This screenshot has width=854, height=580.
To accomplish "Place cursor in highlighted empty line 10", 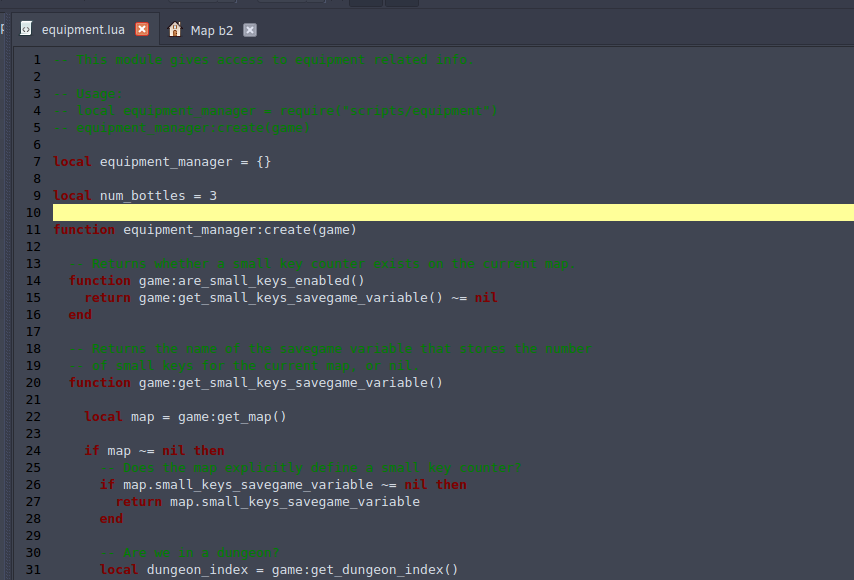I will click(453, 212).
